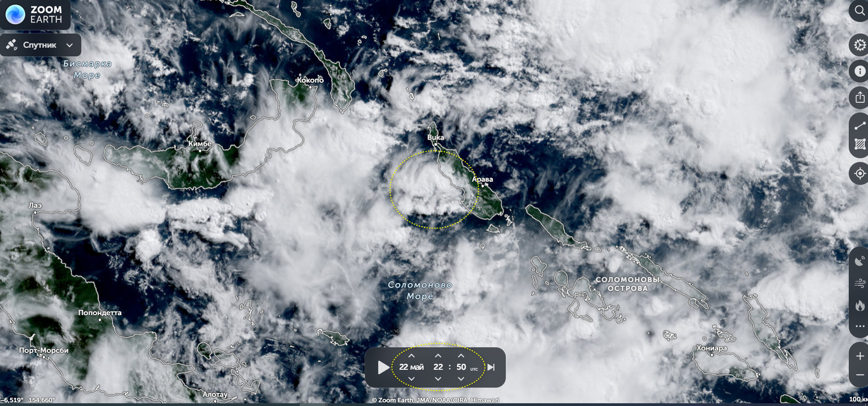Open the search magnifier icon

[859, 11]
